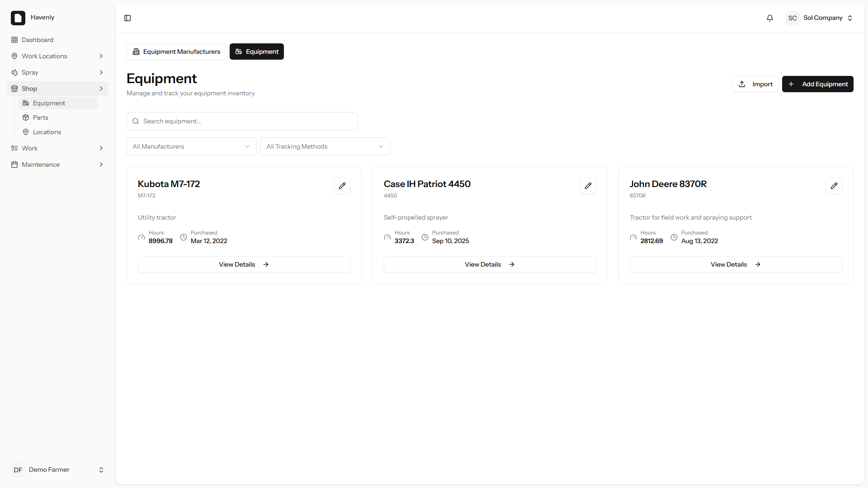This screenshot has width=868, height=488.
Task: Click the Dashboard grid icon
Action: [14, 40]
